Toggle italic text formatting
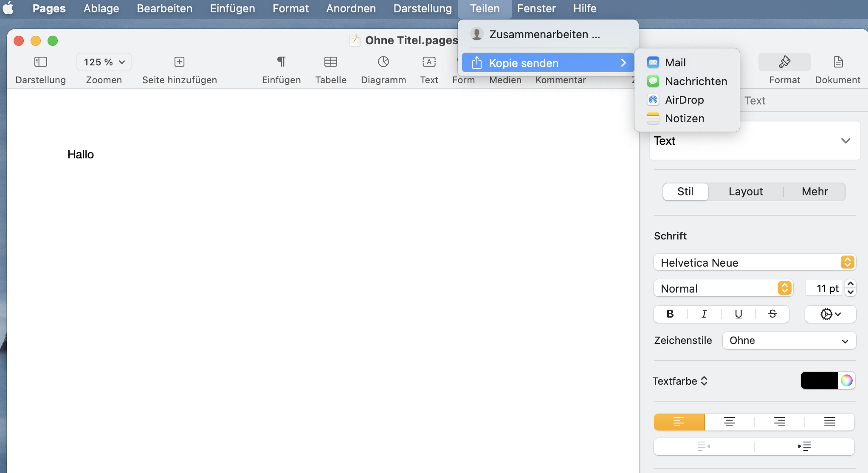868x473 pixels. [x=704, y=314]
